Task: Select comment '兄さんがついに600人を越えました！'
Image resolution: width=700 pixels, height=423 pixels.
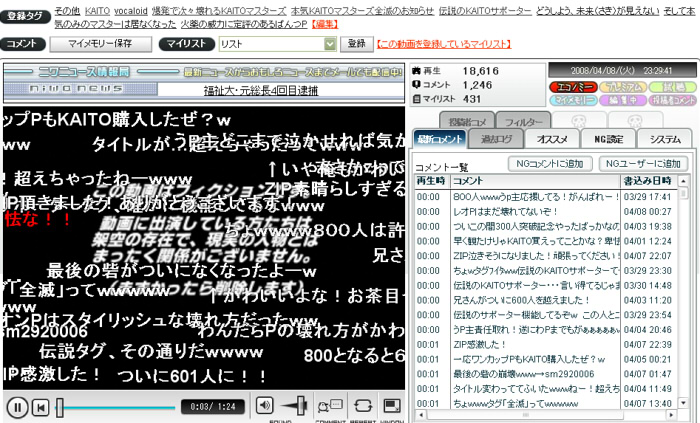Action: [546, 300]
